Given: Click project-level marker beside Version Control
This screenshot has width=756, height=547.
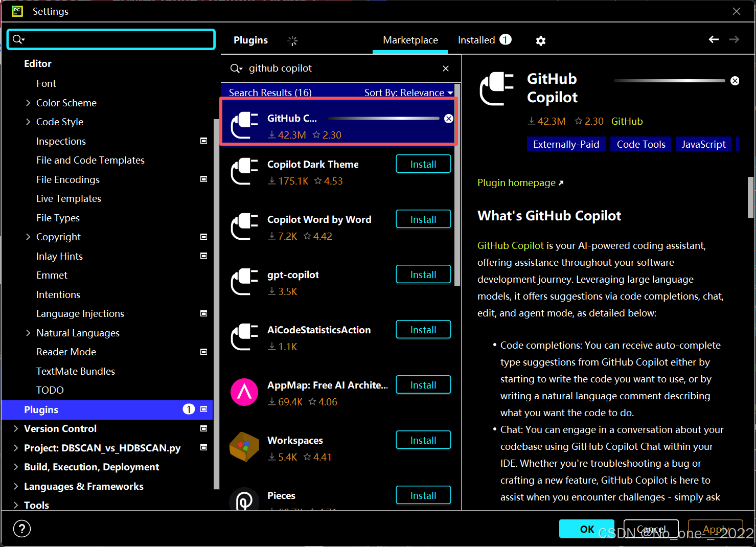Looking at the screenshot, I should (203, 428).
